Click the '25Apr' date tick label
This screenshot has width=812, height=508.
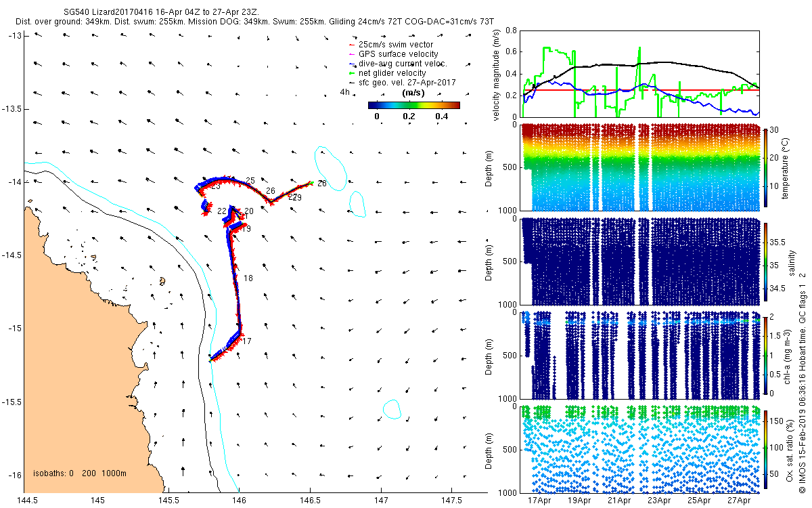coord(699,501)
